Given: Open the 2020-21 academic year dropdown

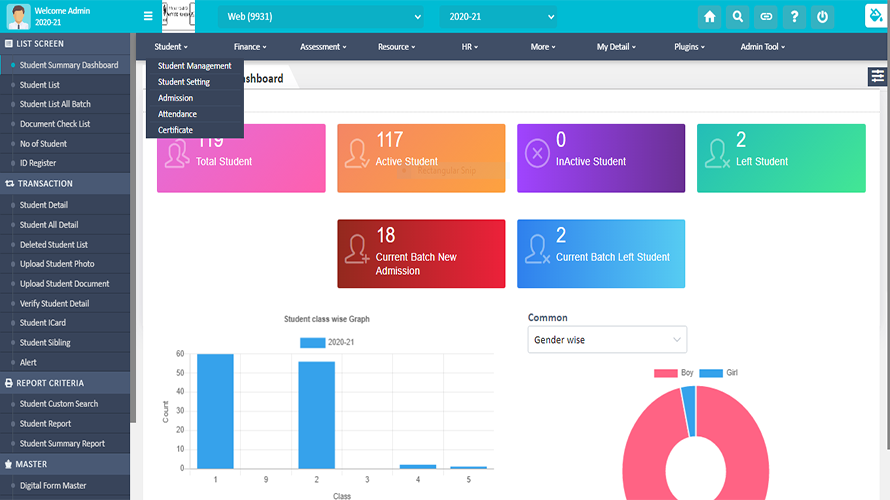Looking at the screenshot, I should point(497,17).
